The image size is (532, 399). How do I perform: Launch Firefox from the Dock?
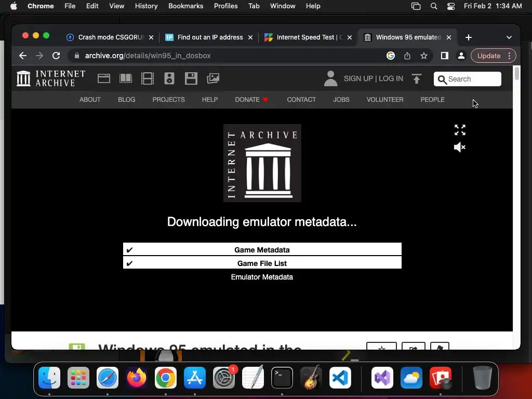pos(137,378)
